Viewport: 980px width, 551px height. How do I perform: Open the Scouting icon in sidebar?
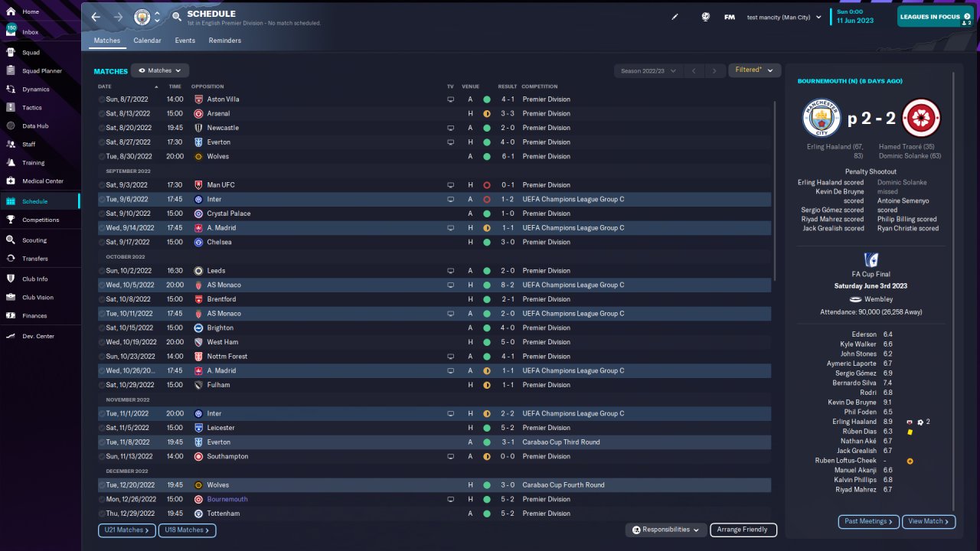[11, 240]
